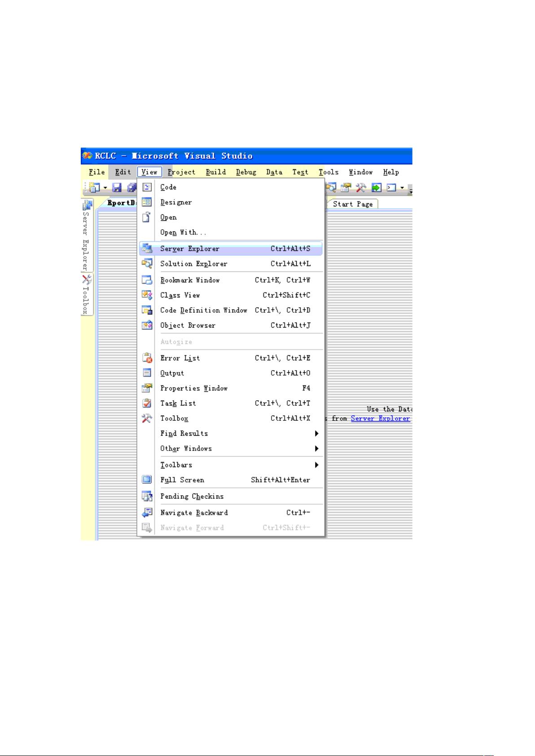Click the blue Server Explorer hyperlink
This screenshot has width=535, height=756.
coord(380,419)
